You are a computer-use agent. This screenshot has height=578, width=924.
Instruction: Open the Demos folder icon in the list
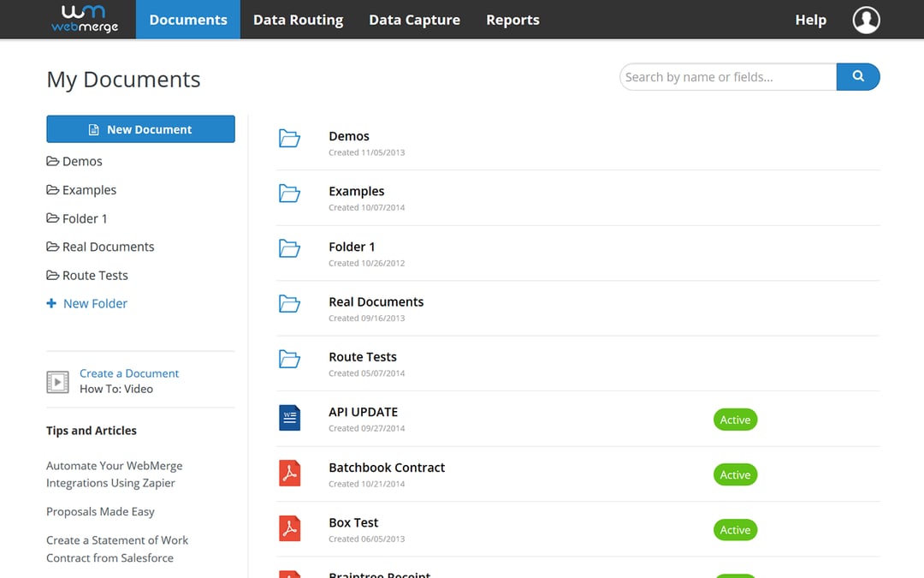(x=289, y=137)
